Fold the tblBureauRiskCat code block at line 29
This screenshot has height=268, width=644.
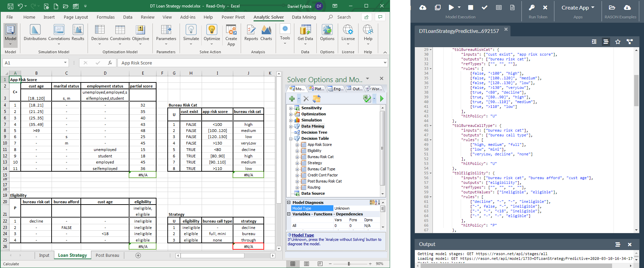coord(431,50)
